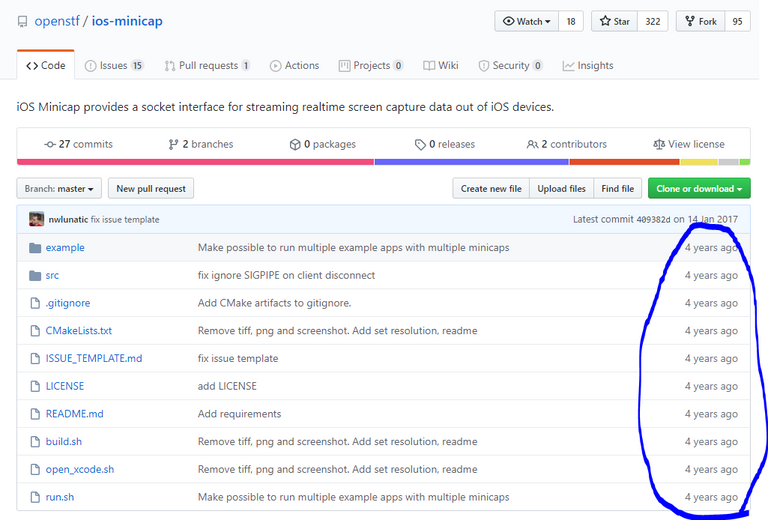Click the build.sh file icon

pyautogui.click(x=35, y=442)
